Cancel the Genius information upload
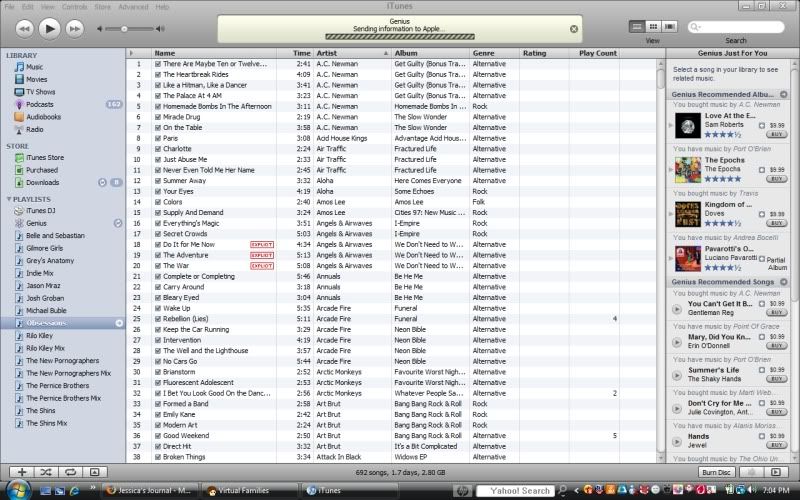This screenshot has width=800, height=500. coord(573,29)
